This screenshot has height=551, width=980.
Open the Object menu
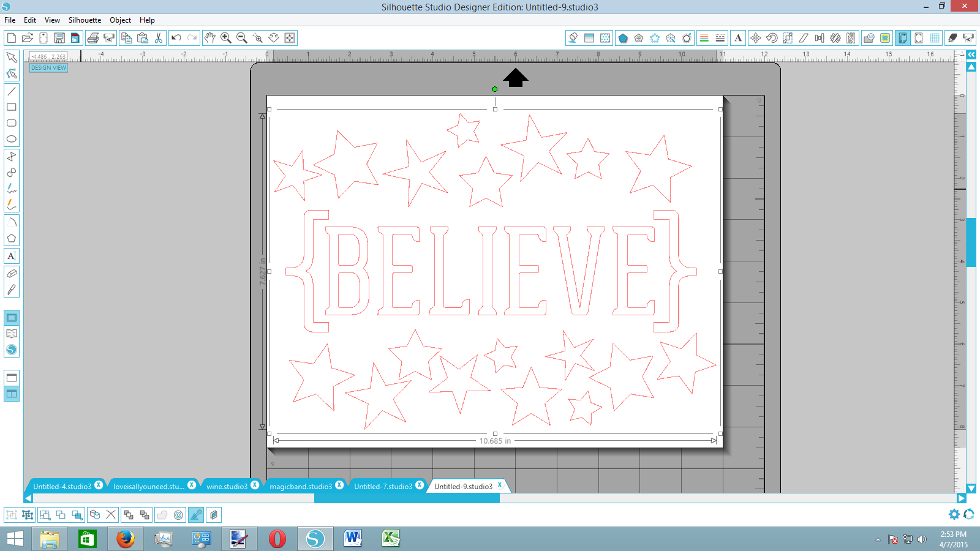120,20
